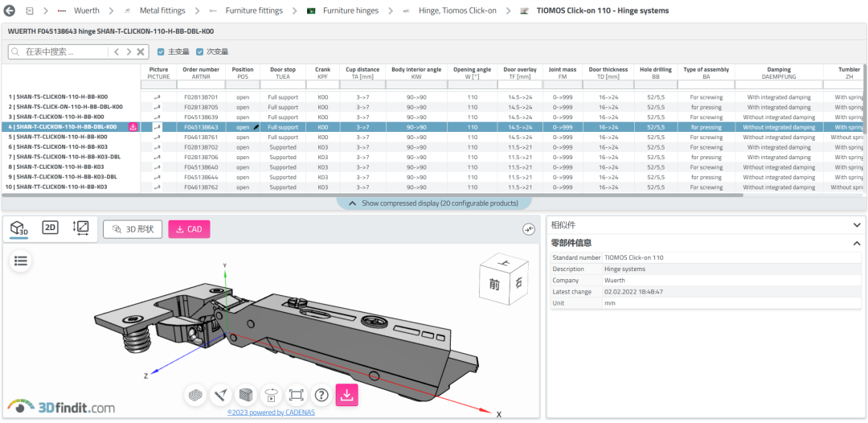The height and width of the screenshot is (423, 868).
Task: Edit Position value with the pencil icon
Action: [x=256, y=127]
